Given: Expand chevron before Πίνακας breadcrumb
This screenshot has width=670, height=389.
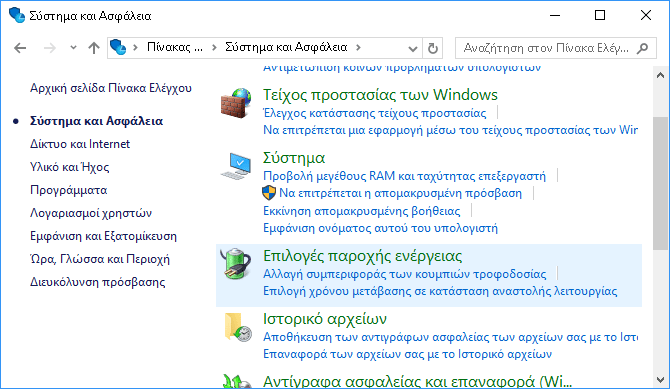Looking at the screenshot, I should tap(135, 47).
